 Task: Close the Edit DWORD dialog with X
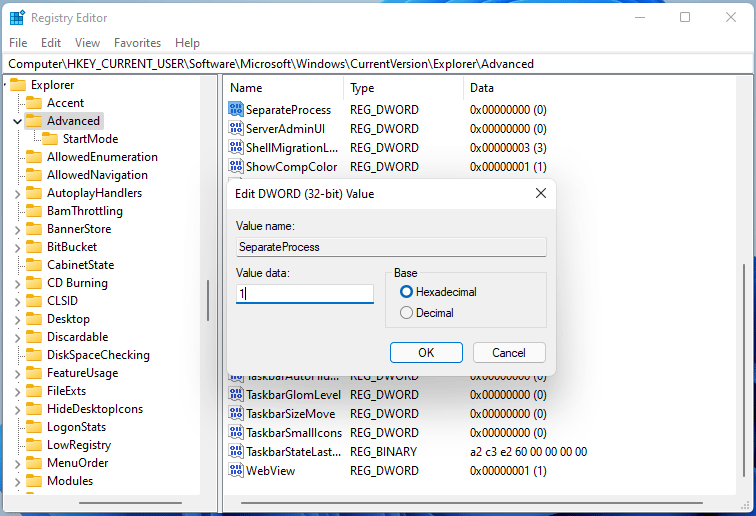click(541, 193)
